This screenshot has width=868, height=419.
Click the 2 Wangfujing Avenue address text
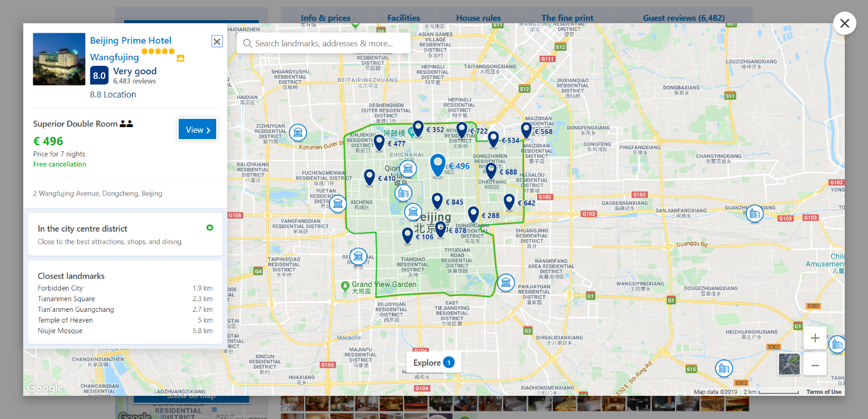[98, 194]
